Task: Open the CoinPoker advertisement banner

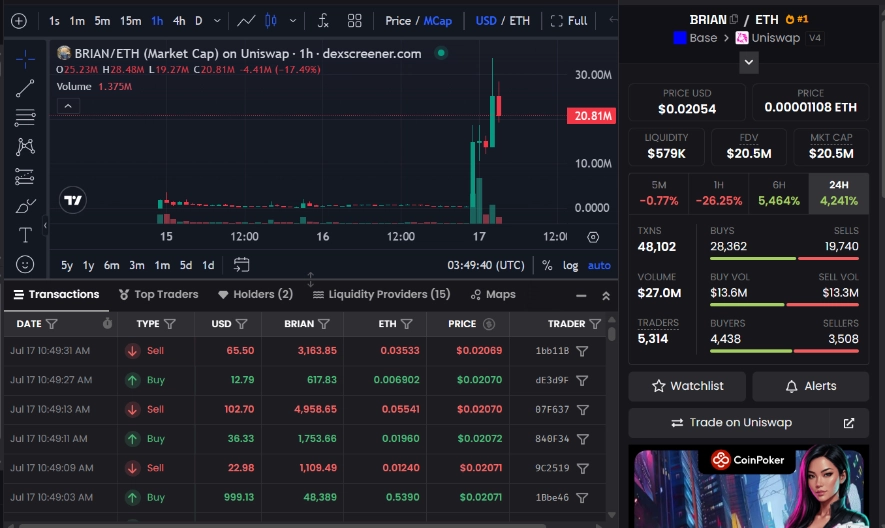Action: click(748, 486)
